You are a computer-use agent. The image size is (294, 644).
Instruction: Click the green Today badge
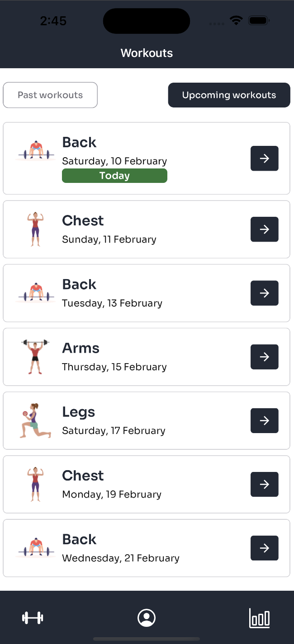(114, 175)
